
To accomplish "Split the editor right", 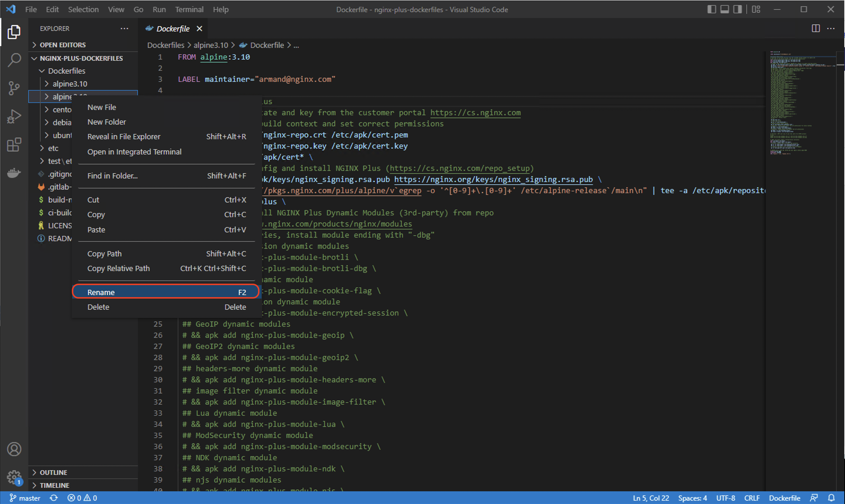I will point(815,28).
